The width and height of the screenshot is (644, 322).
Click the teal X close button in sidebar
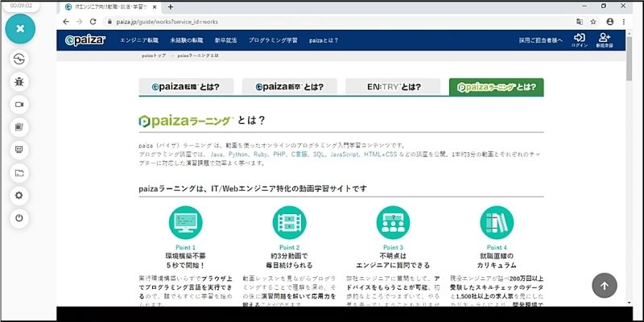(20, 29)
